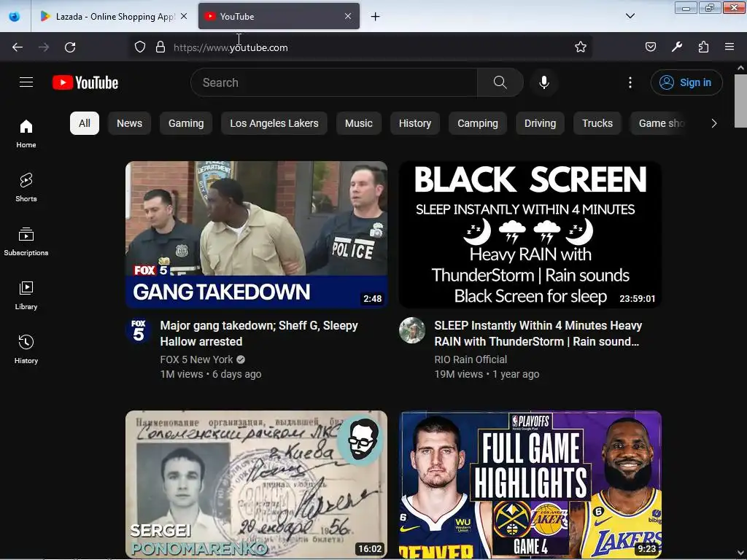This screenshot has height=560, width=747.
Task: Filter by Camping chip
Action: coord(477,123)
